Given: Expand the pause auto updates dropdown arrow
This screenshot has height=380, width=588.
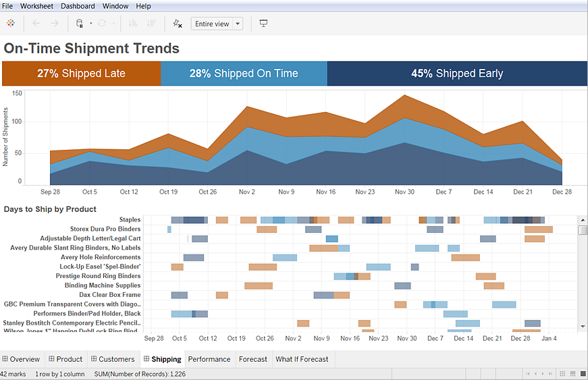Looking at the screenshot, I should (x=90, y=24).
